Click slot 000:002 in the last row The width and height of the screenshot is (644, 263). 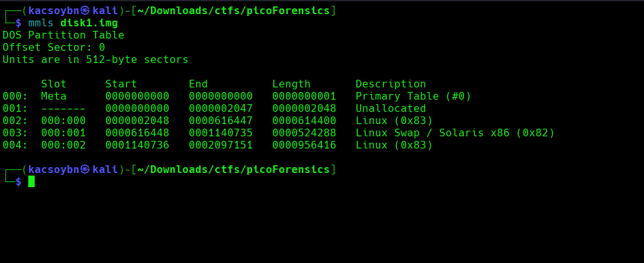pos(64,145)
